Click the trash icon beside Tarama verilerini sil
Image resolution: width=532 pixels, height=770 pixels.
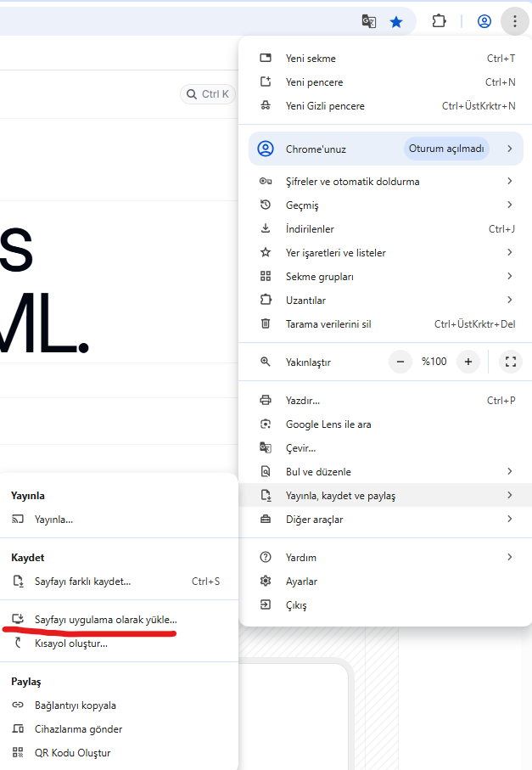click(x=266, y=323)
